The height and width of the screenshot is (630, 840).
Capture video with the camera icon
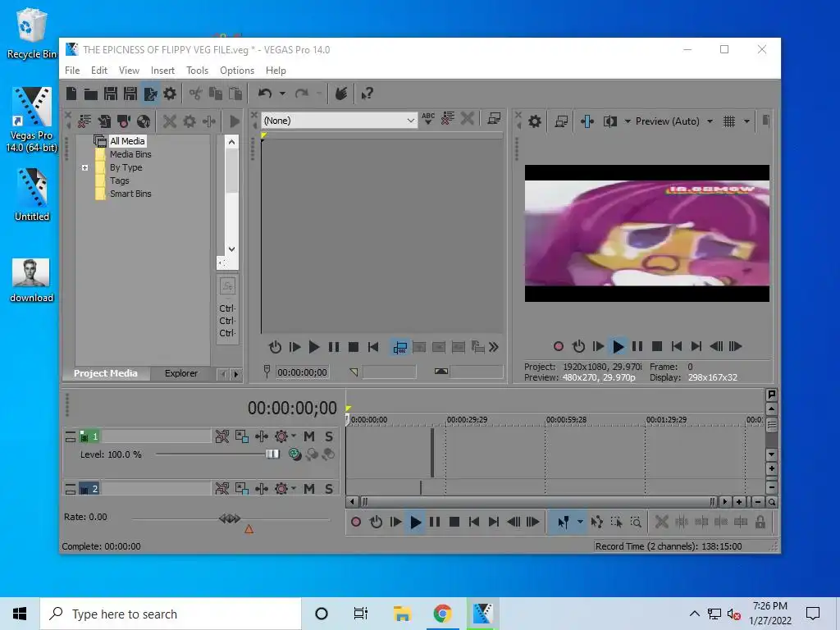tap(124, 121)
